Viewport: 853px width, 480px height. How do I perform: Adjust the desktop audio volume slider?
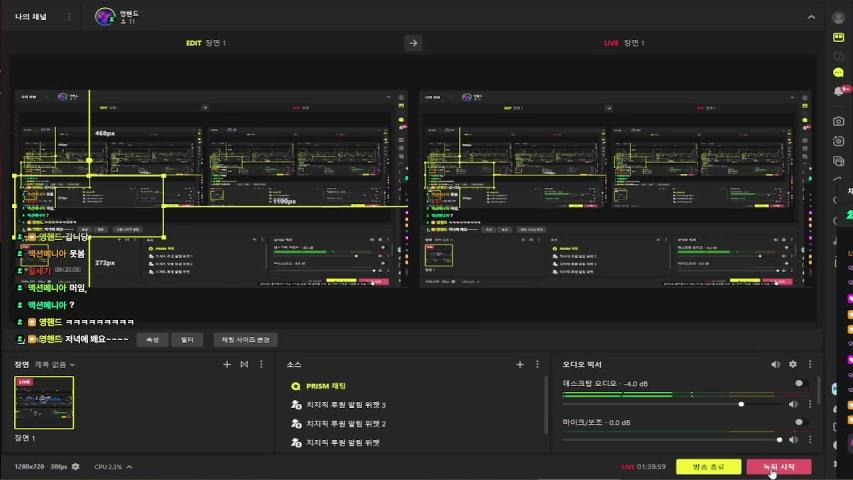741,404
